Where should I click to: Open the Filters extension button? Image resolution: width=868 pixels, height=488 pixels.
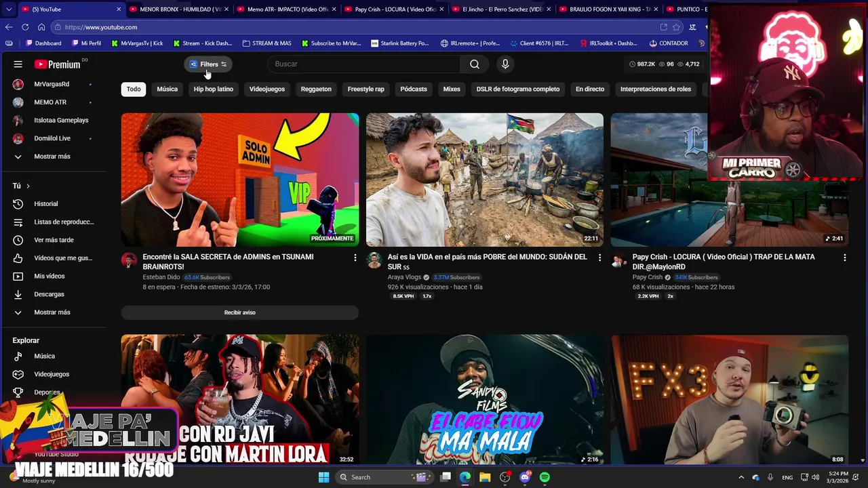208,64
